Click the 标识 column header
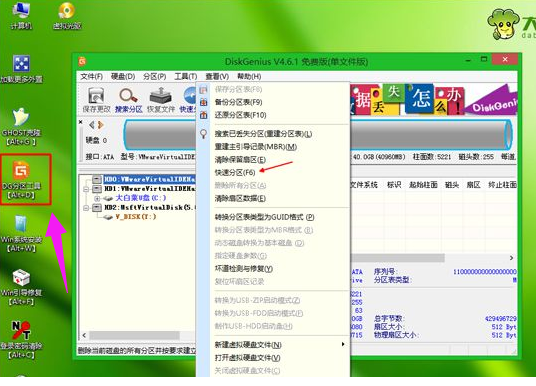Image resolution: width=536 pixels, height=386 pixels. [393, 185]
